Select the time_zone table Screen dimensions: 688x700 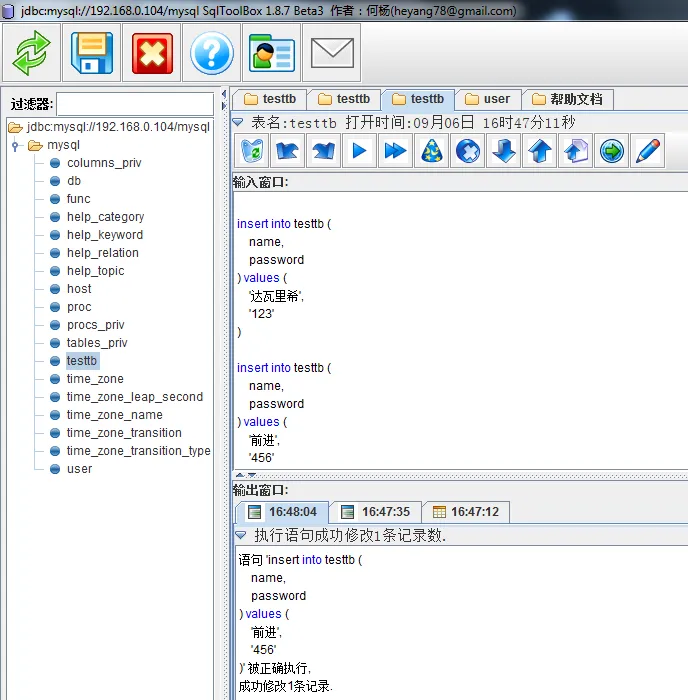pos(95,379)
